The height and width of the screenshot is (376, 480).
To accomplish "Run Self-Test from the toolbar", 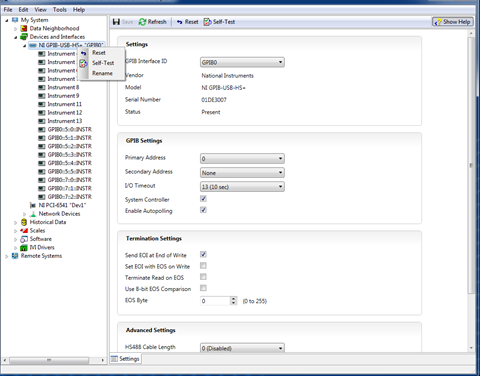I will click(219, 22).
